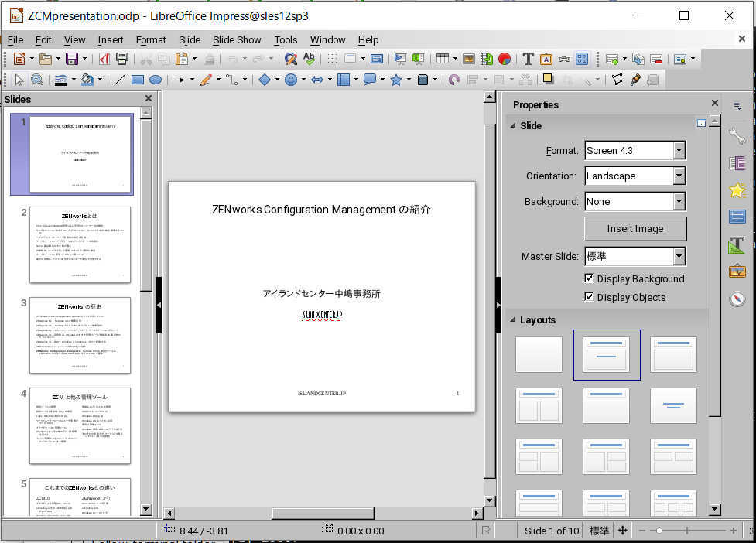Click the Delete Slide icon
Screen dimensions: 756x543
pos(656,59)
